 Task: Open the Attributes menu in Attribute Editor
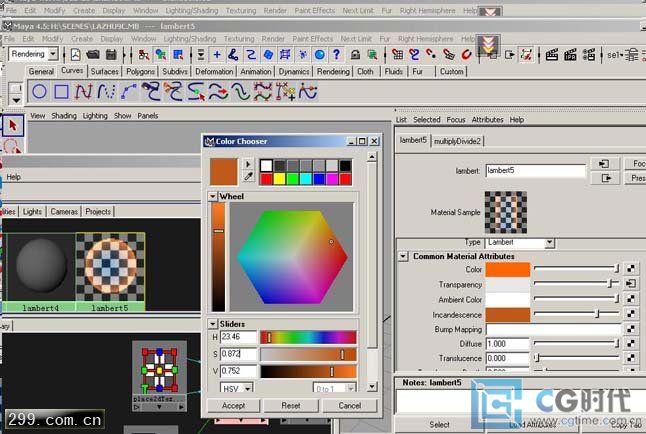coord(487,120)
